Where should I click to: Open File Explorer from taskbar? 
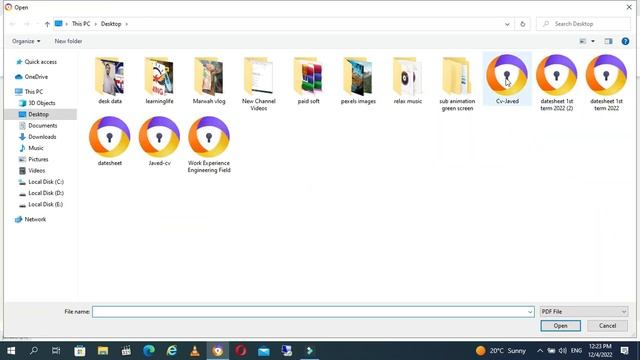pyautogui.click(x=103, y=351)
